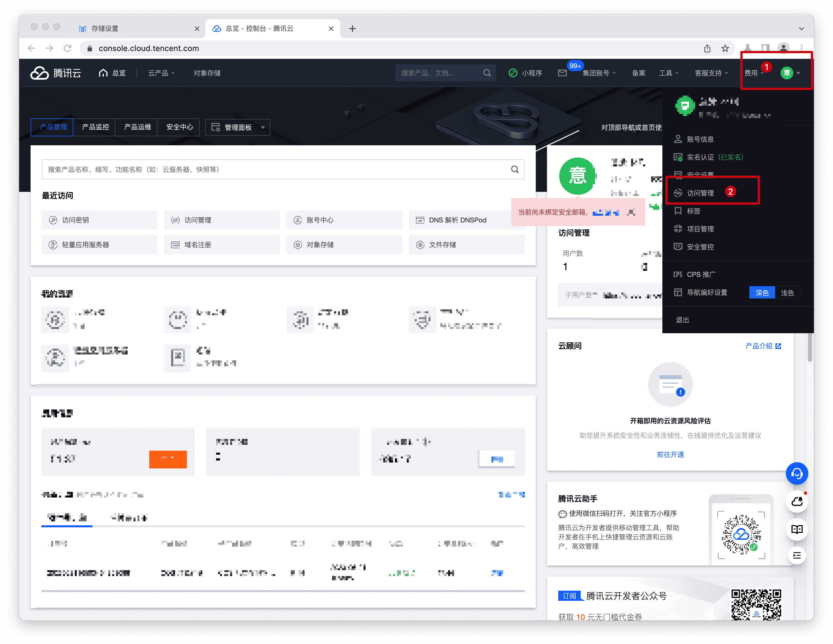The width and height of the screenshot is (833, 644).
Task: Open CPS 推广 menu entry
Action: click(x=695, y=274)
